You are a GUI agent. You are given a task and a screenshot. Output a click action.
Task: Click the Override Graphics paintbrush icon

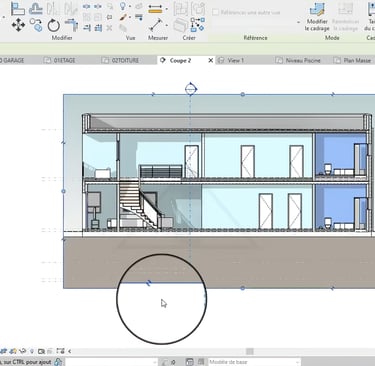click(x=123, y=17)
